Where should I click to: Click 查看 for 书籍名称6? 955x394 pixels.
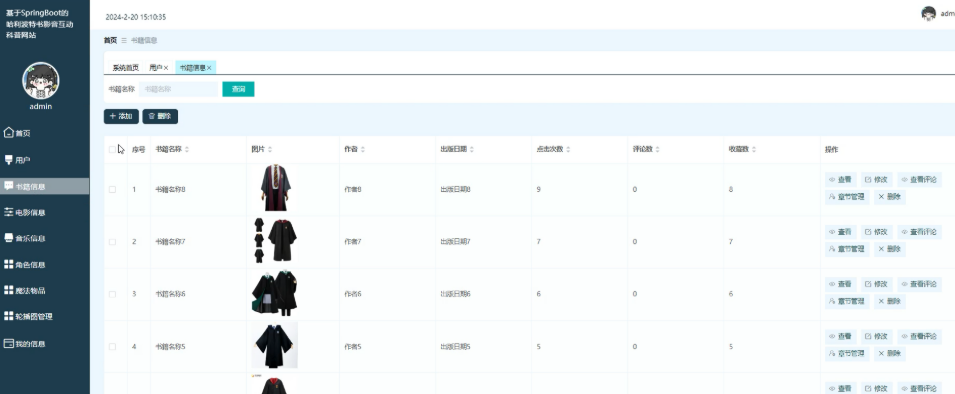[840, 284]
